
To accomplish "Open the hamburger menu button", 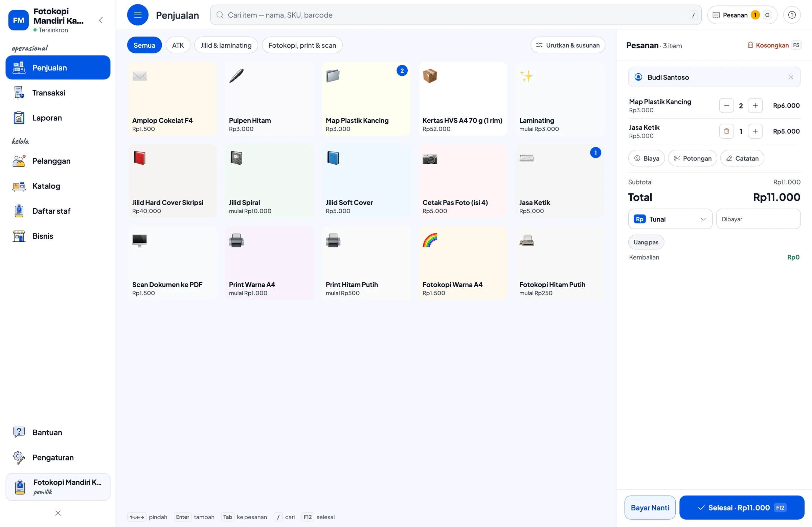I will (x=137, y=15).
